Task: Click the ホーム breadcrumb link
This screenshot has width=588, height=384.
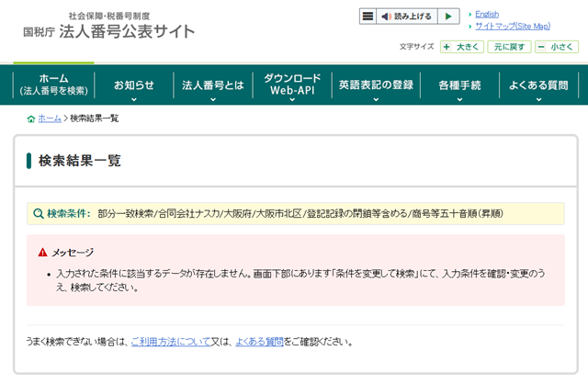Action: tap(50, 119)
